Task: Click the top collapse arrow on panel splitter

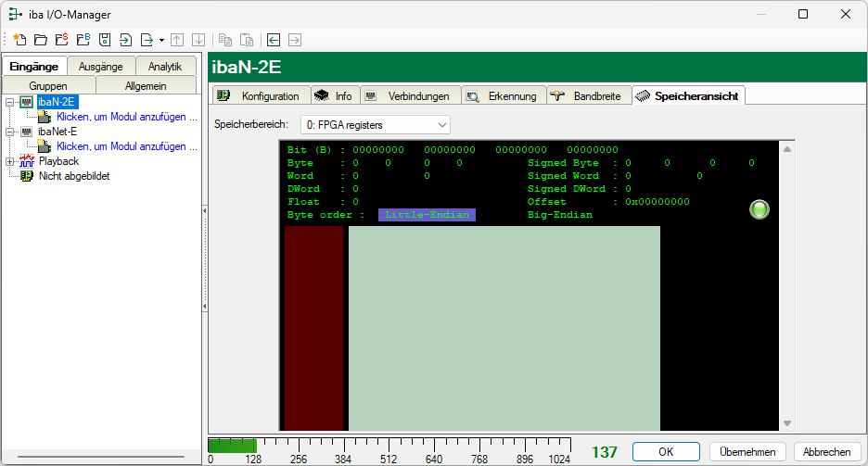Action: pyautogui.click(x=205, y=210)
